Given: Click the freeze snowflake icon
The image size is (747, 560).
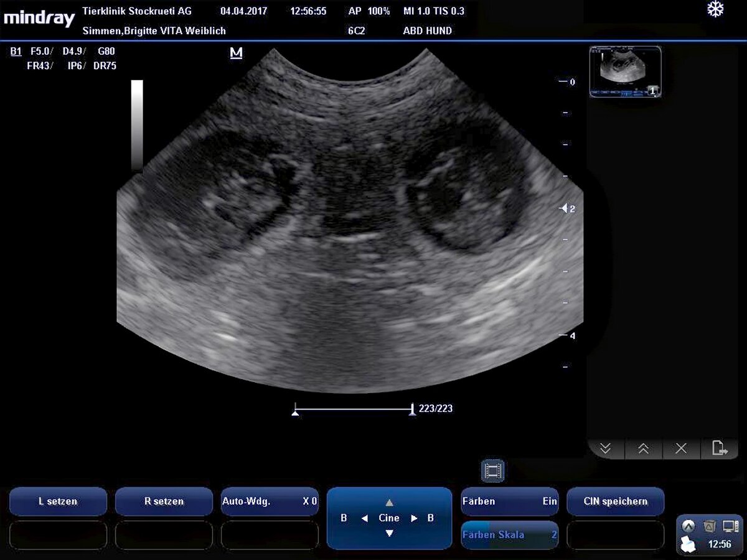Looking at the screenshot, I should [715, 9].
